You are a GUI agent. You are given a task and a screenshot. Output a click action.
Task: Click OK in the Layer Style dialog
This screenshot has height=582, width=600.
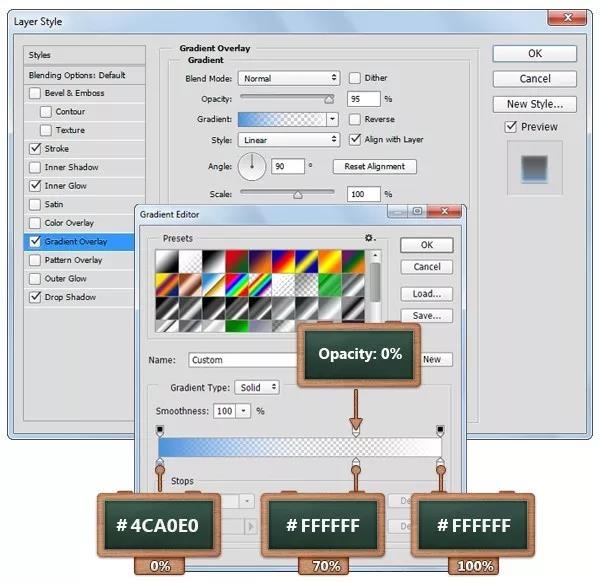[x=535, y=54]
